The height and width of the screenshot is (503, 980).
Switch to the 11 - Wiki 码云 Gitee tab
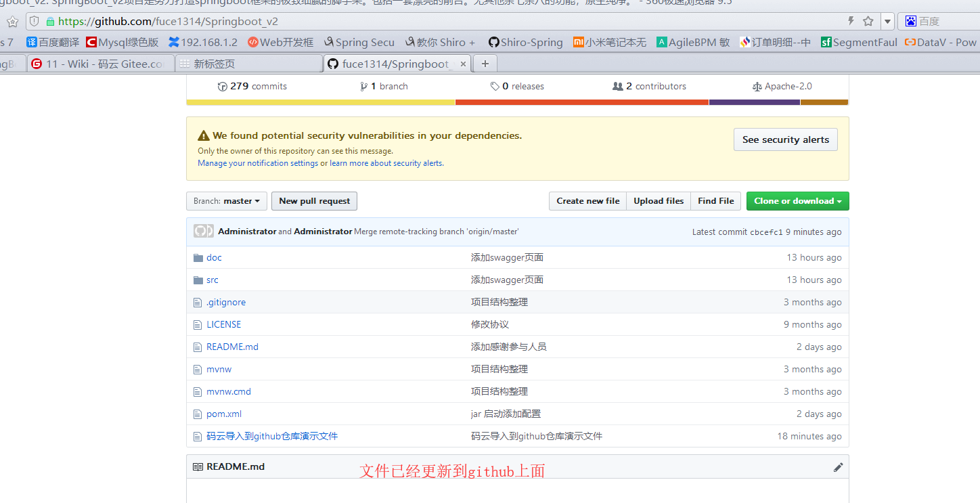point(100,64)
